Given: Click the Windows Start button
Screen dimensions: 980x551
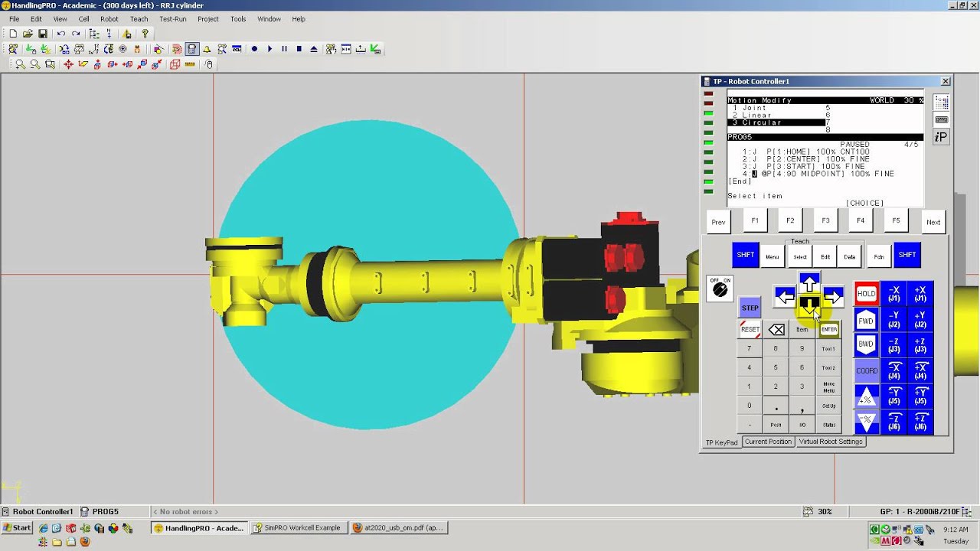Looking at the screenshot, I should pos(17,528).
